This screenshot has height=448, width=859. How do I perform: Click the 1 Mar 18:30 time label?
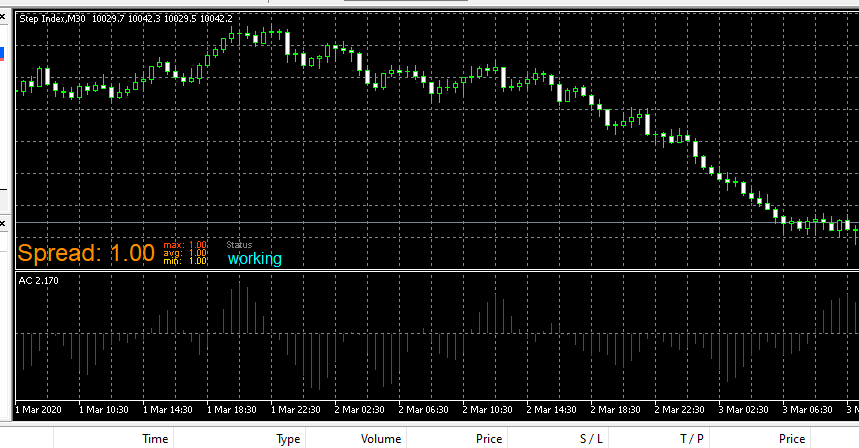pos(232,410)
